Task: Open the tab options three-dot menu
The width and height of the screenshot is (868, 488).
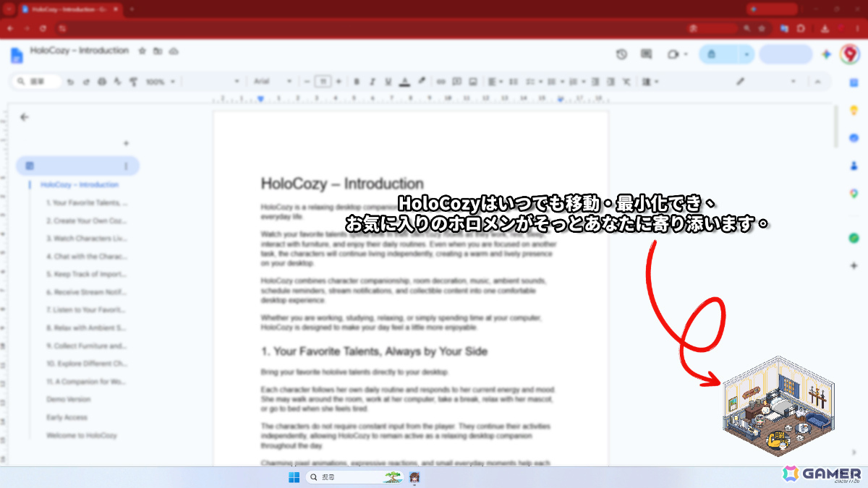Action: [126, 166]
